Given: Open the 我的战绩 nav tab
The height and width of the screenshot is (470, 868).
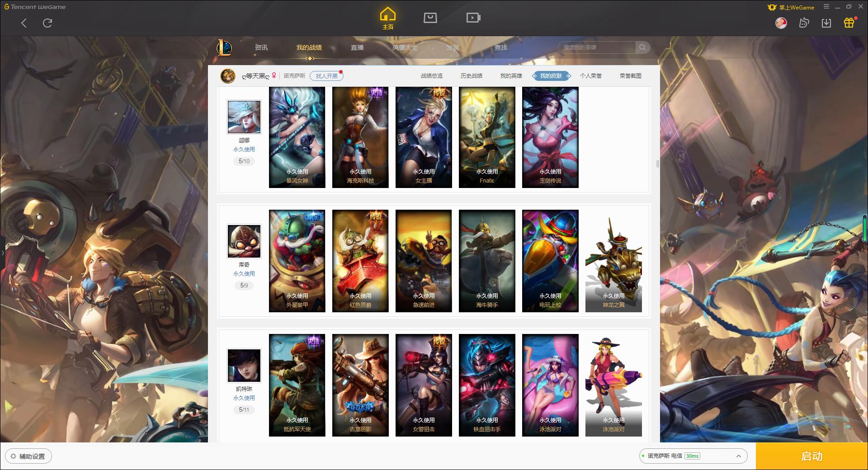Looking at the screenshot, I should [309, 47].
